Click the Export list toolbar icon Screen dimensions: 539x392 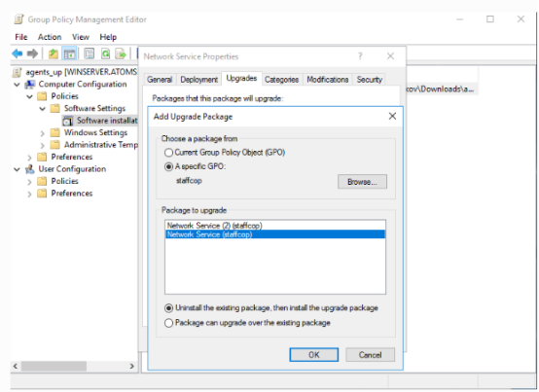[x=121, y=53]
